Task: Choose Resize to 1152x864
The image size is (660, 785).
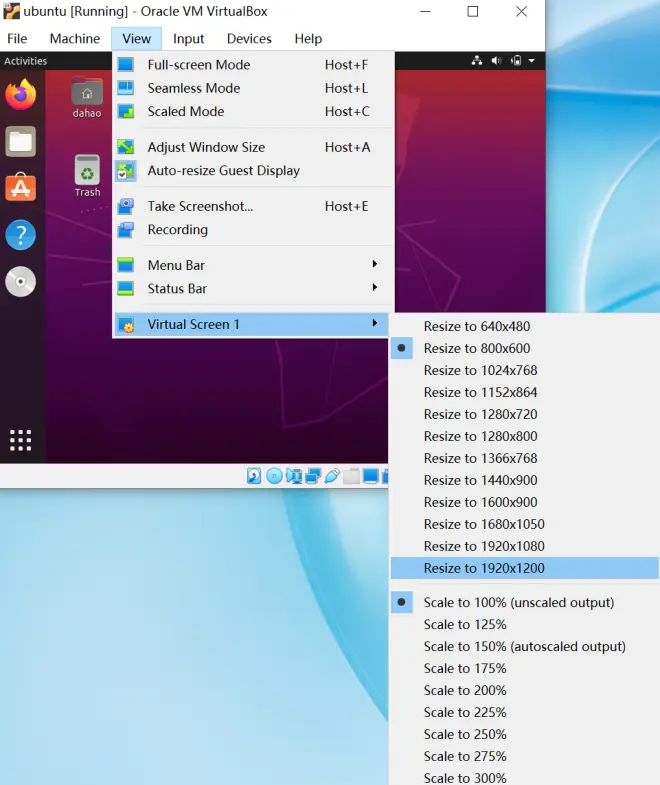Action: 524,392
